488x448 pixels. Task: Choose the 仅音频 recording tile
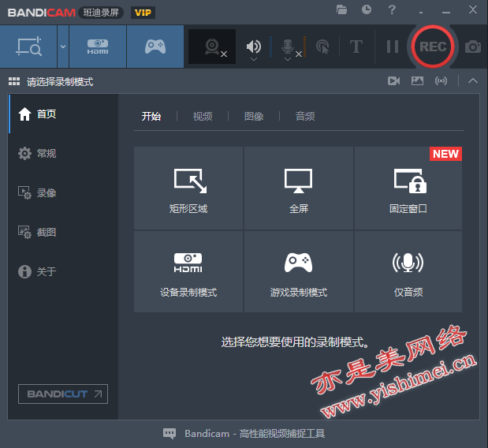pos(408,271)
